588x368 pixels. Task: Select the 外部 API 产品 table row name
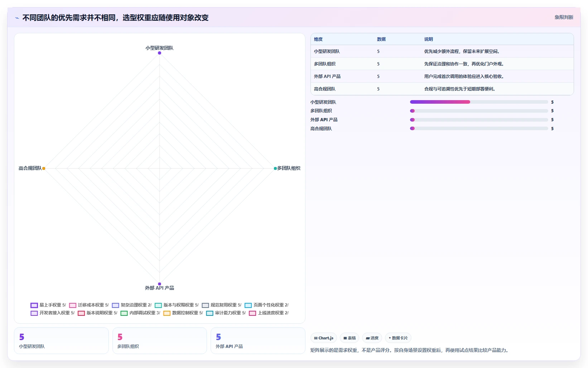click(x=327, y=77)
